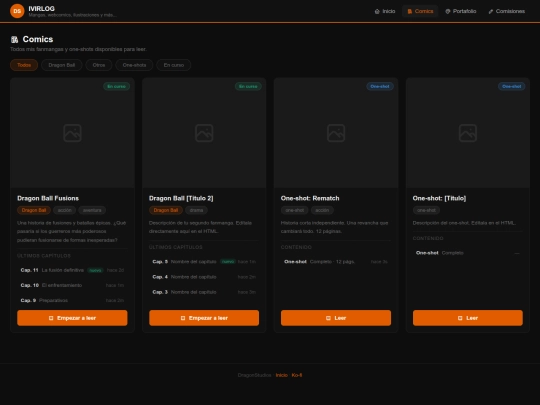Screen dimensions: 540x405
Task: Click Leer on One-shot: [Título]
Action: click(468, 318)
